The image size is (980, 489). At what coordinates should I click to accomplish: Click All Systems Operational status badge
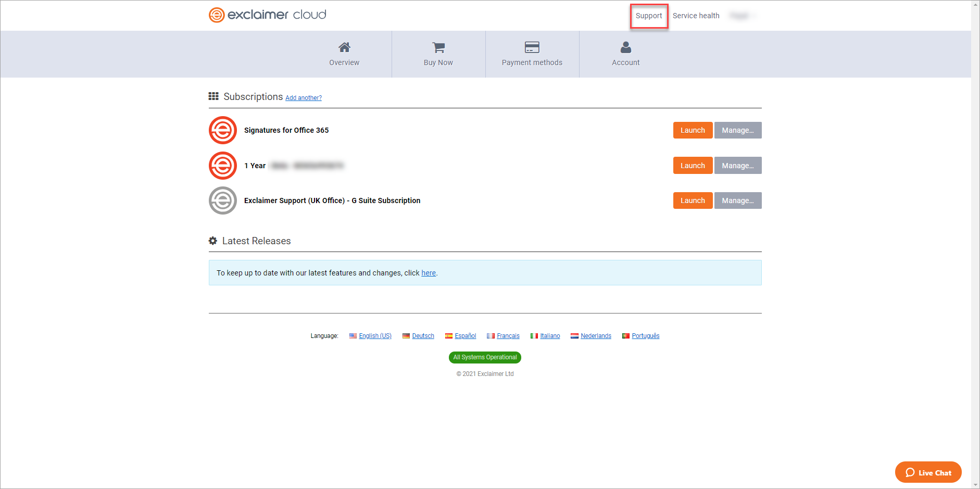tap(485, 357)
